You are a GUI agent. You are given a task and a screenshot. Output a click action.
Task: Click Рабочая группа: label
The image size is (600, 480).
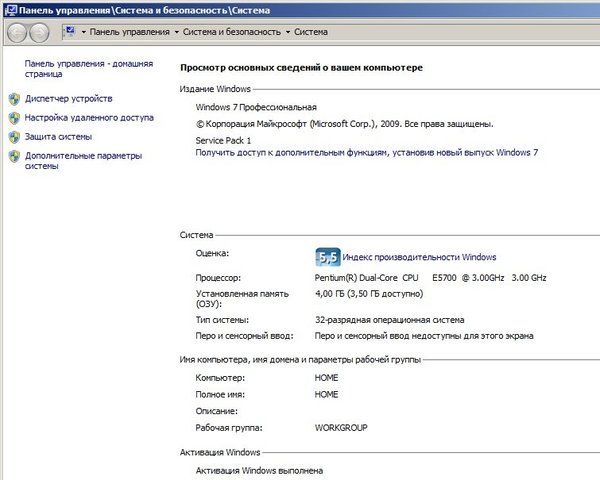229,428
